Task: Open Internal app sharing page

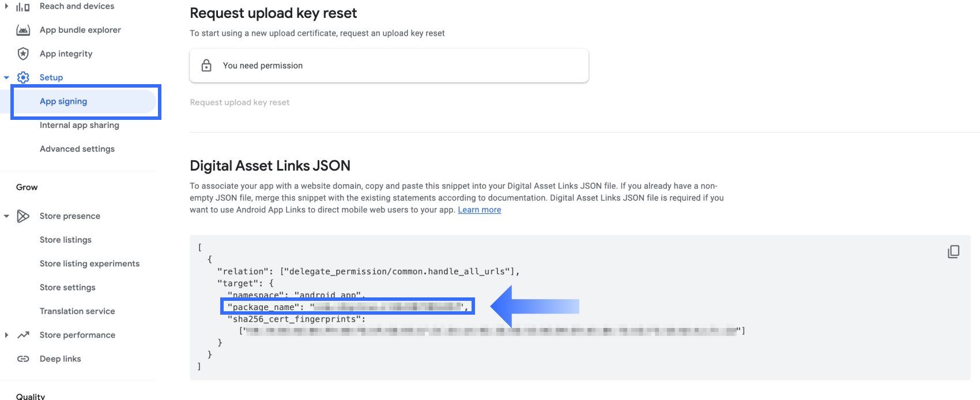Action: coord(80,125)
